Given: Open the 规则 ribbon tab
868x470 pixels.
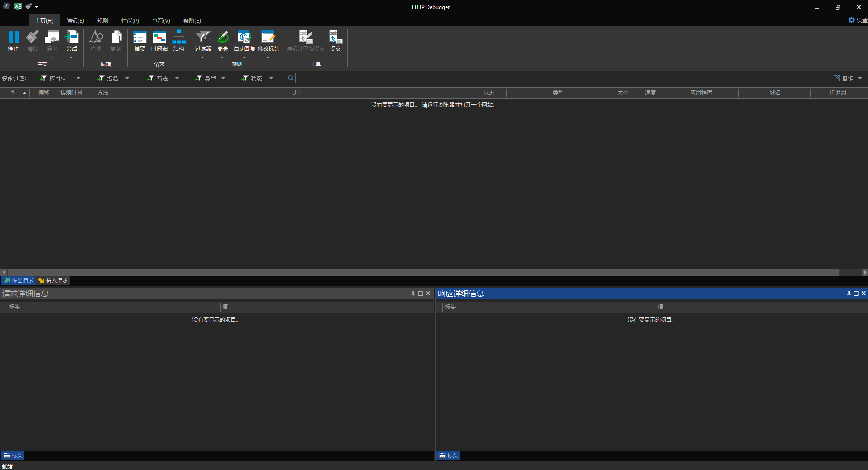Looking at the screenshot, I should pyautogui.click(x=102, y=20).
